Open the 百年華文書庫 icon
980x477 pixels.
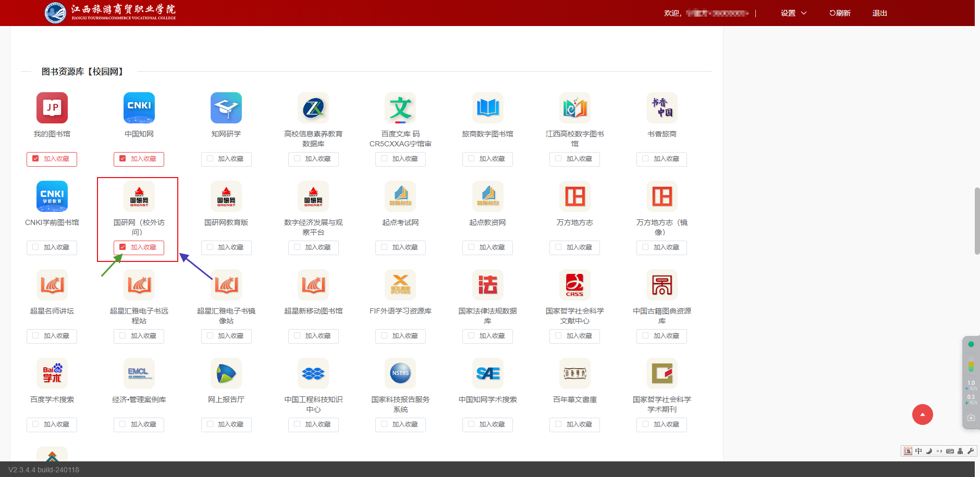[575, 373]
